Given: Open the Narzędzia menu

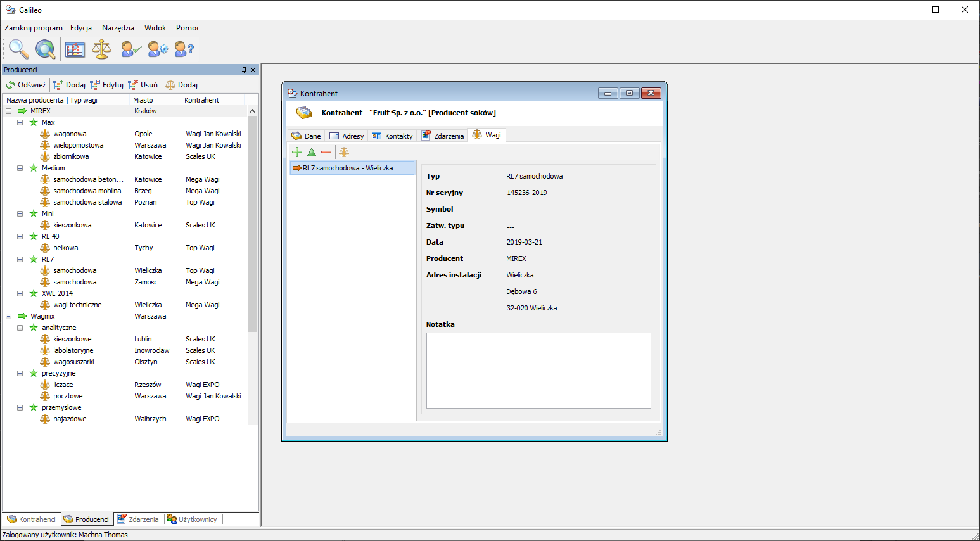Looking at the screenshot, I should (x=118, y=28).
